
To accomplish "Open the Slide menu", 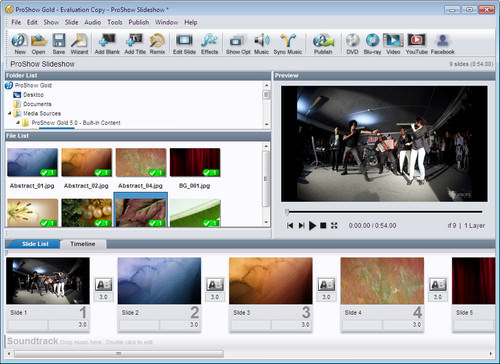I will tap(71, 22).
